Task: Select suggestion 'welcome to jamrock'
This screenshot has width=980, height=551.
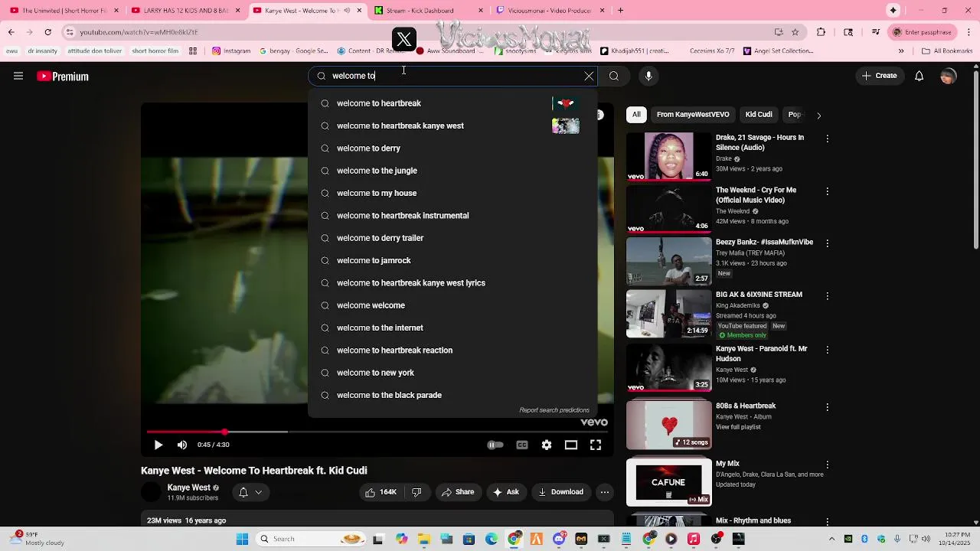Action: [452, 260]
